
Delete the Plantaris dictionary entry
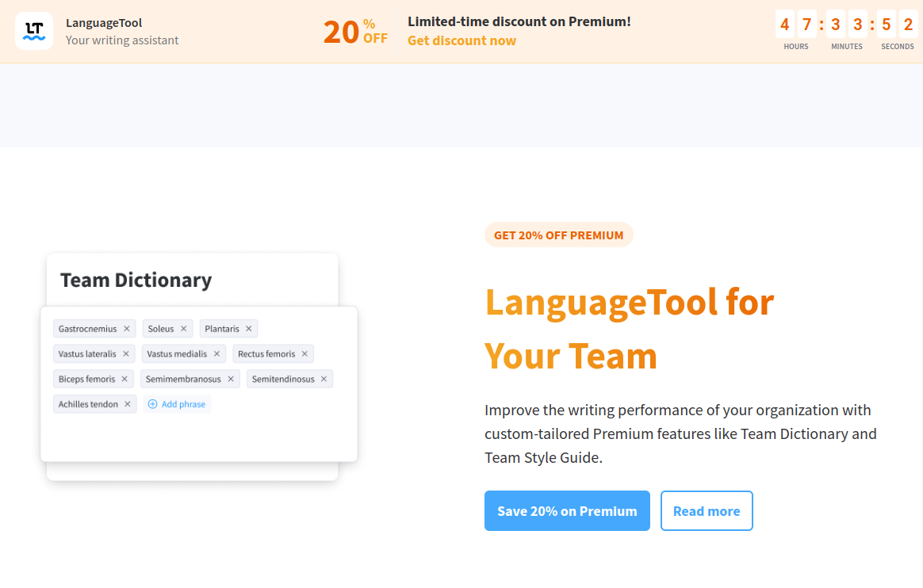249,329
